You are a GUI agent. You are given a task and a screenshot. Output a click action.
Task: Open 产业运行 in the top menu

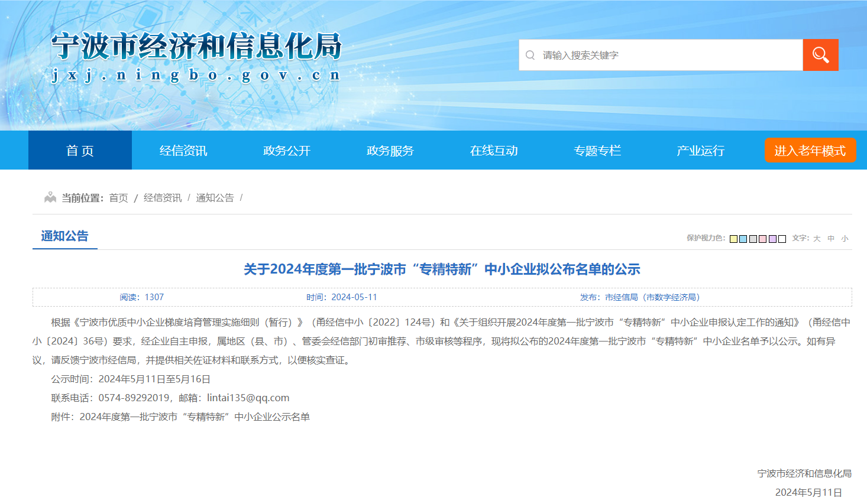point(701,151)
